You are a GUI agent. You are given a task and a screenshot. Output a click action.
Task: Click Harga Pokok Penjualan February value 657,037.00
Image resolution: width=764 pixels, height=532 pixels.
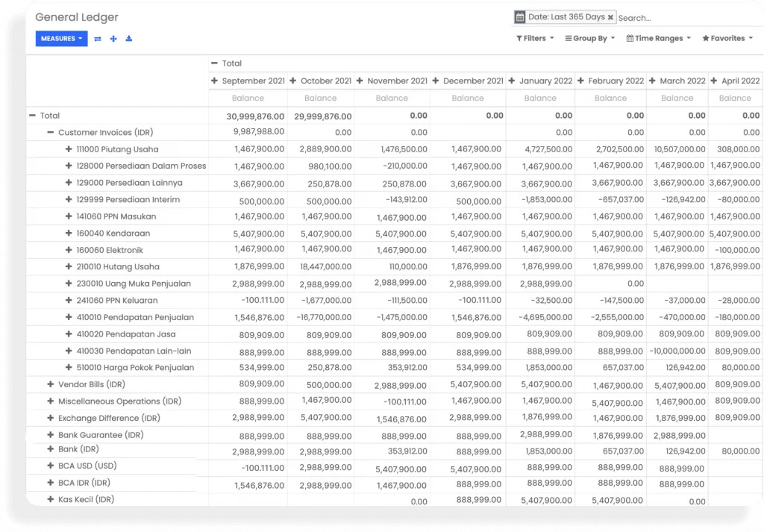pos(623,368)
